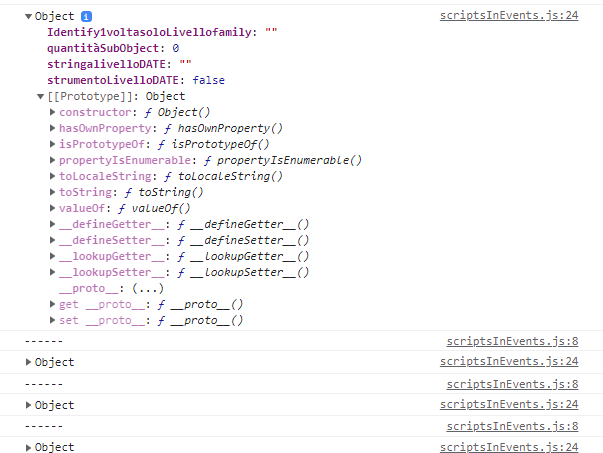The image size is (603, 453).
Task: Expand the hasOwnProperty function entry
Action: click(52, 128)
